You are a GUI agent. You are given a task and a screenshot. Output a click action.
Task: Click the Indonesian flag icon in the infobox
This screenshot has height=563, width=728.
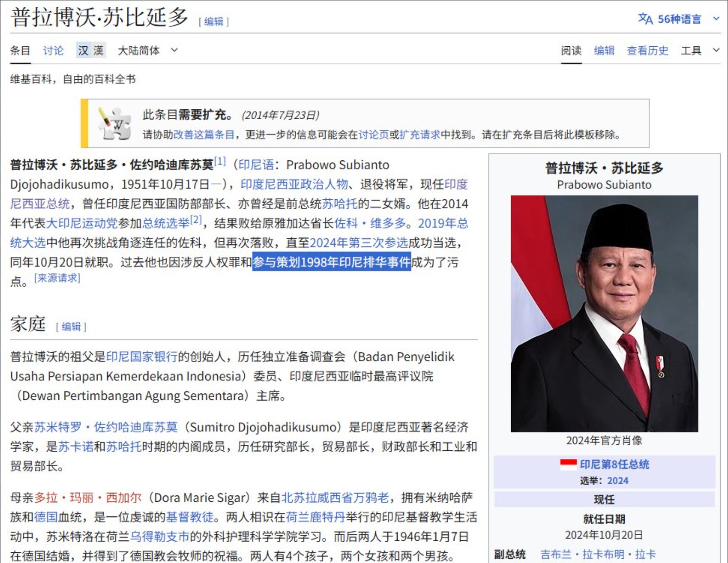pyautogui.click(x=568, y=464)
